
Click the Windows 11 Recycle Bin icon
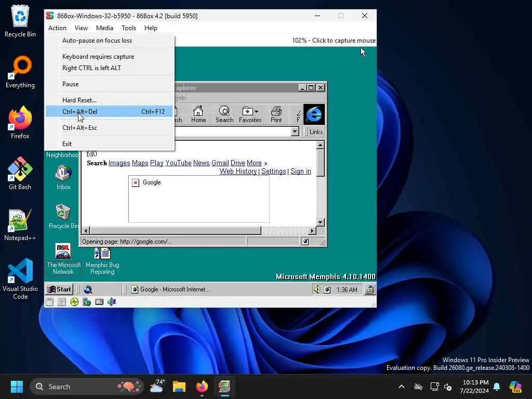pyautogui.click(x=20, y=21)
